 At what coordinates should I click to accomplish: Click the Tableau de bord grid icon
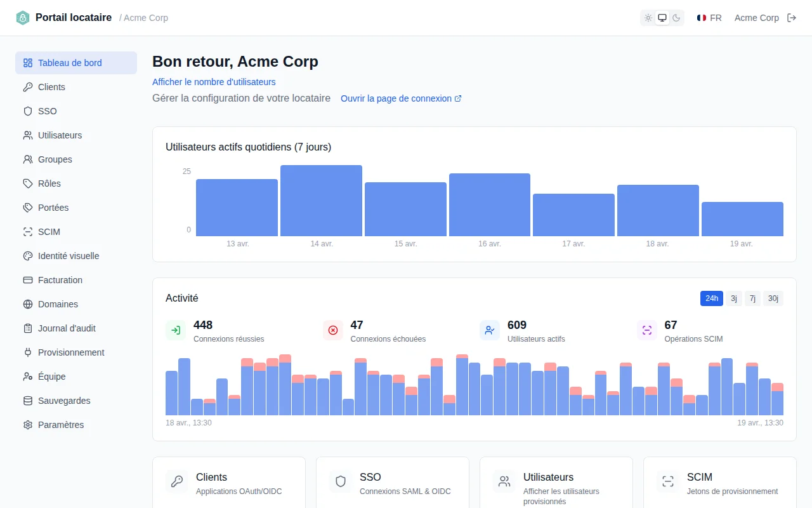[x=28, y=63]
